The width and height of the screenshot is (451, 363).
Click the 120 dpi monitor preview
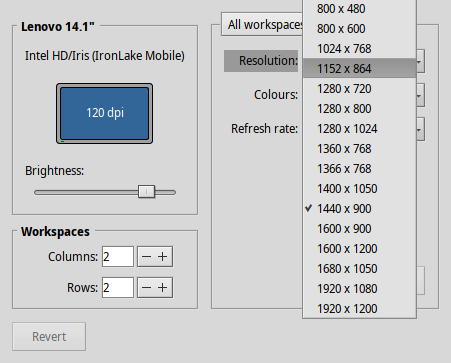point(105,113)
